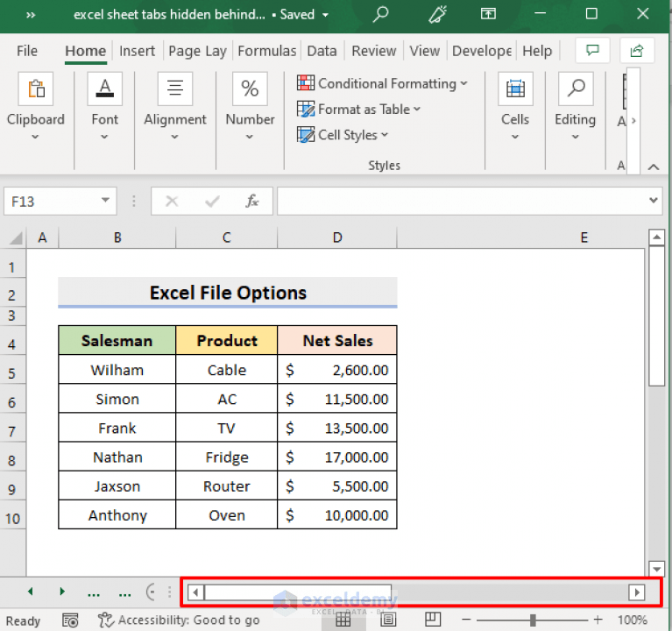Click the new sheet plus button

tap(151, 592)
